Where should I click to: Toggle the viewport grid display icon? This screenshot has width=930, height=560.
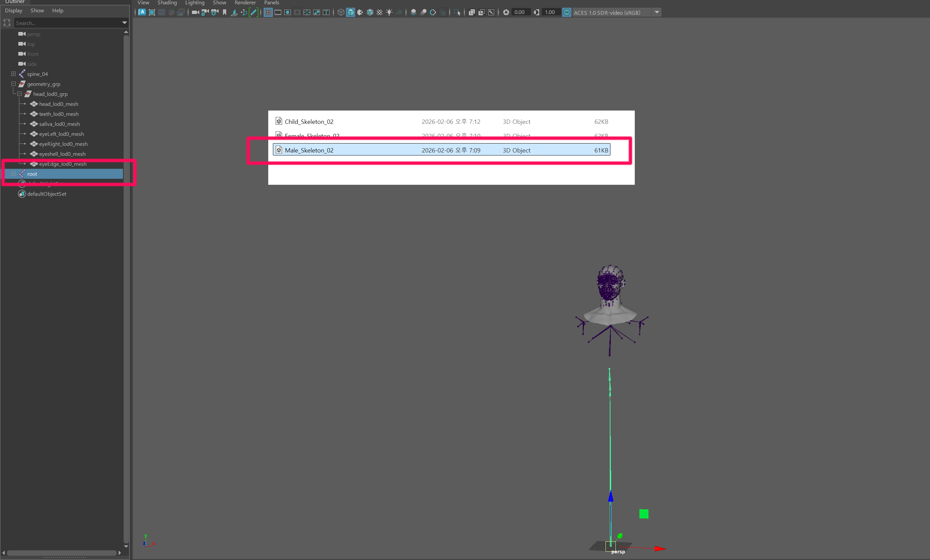tap(268, 12)
